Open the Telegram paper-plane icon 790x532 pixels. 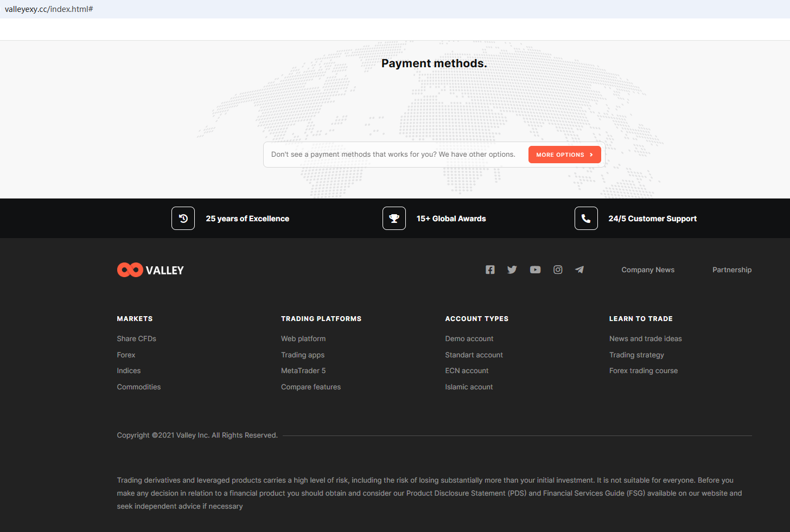pyautogui.click(x=579, y=270)
